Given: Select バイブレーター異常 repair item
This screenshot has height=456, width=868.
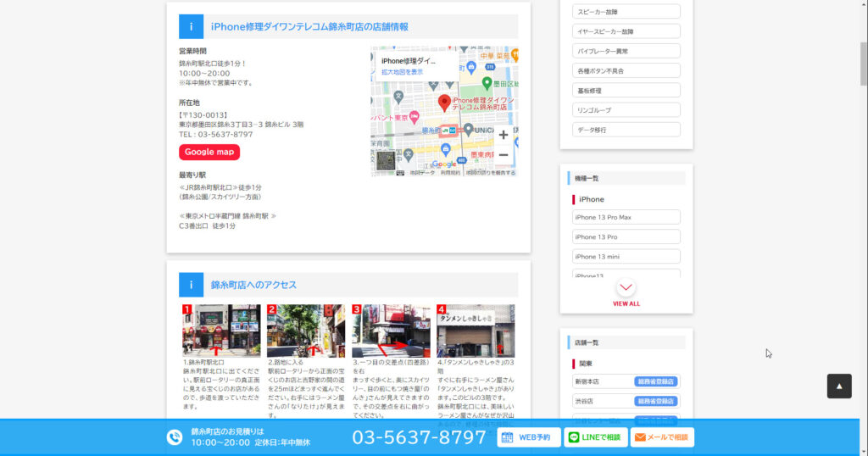Looking at the screenshot, I should tap(626, 51).
